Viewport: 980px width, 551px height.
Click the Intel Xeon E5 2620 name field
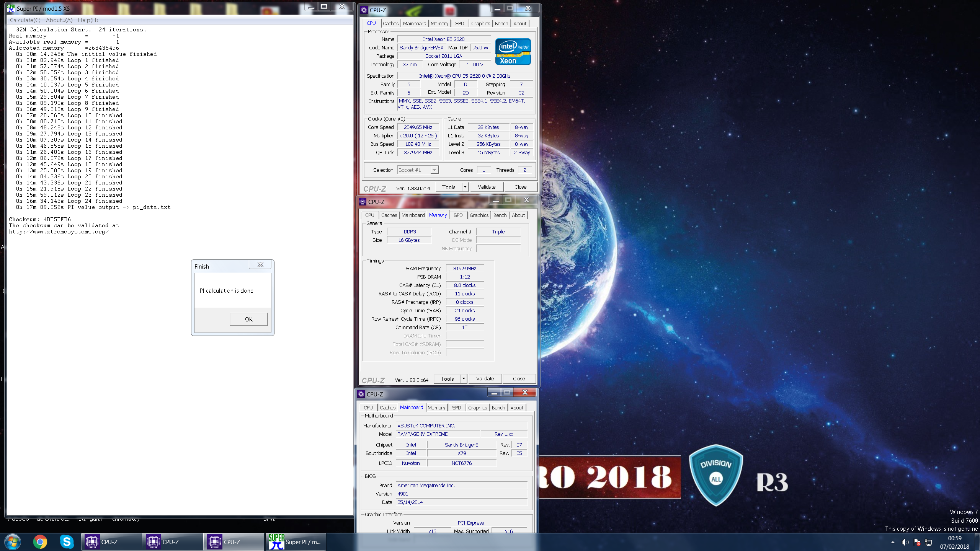444,39
